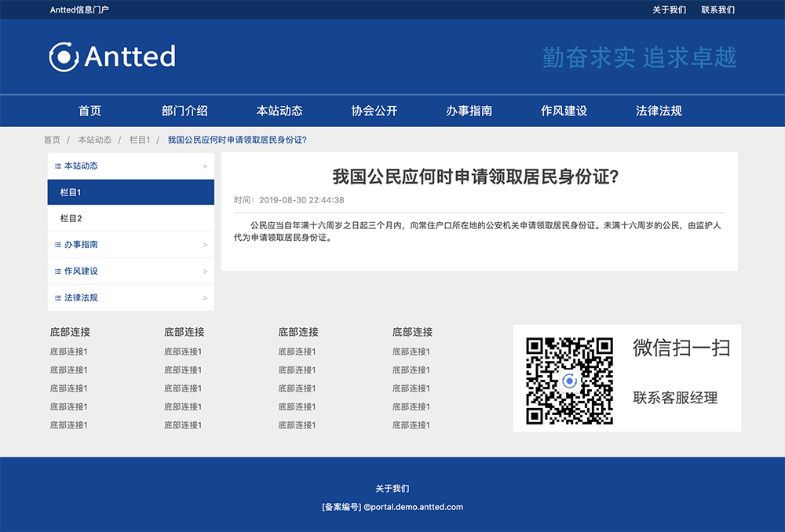
Task: Go to 首页 via breadcrumb
Action: 52,140
